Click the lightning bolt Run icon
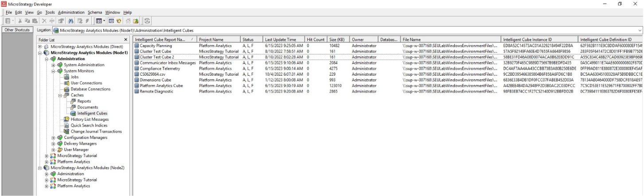Screen dimensions: 644x196 pyautogui.click(x=87, y=21)
